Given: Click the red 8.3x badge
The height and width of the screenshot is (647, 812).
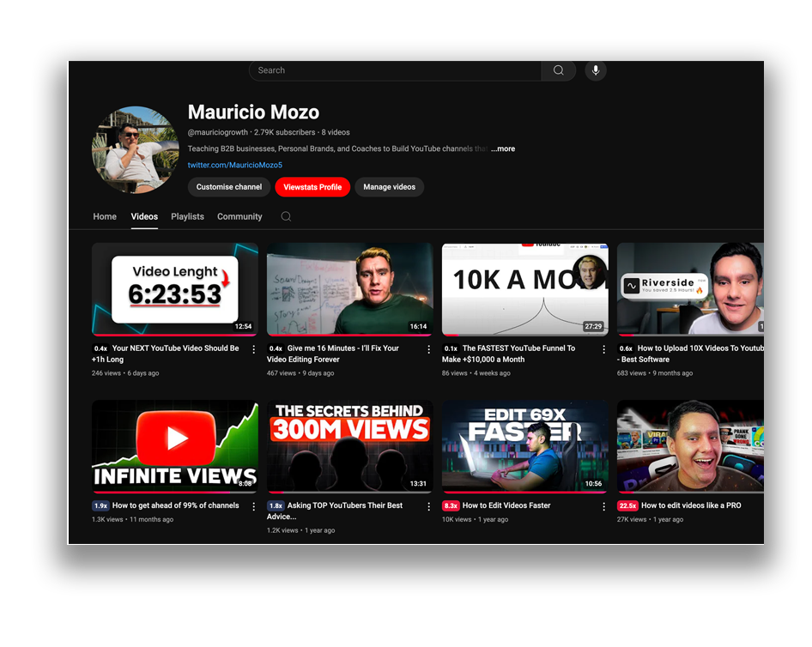Looking at the screenshot, I should [x=451, y=505].
